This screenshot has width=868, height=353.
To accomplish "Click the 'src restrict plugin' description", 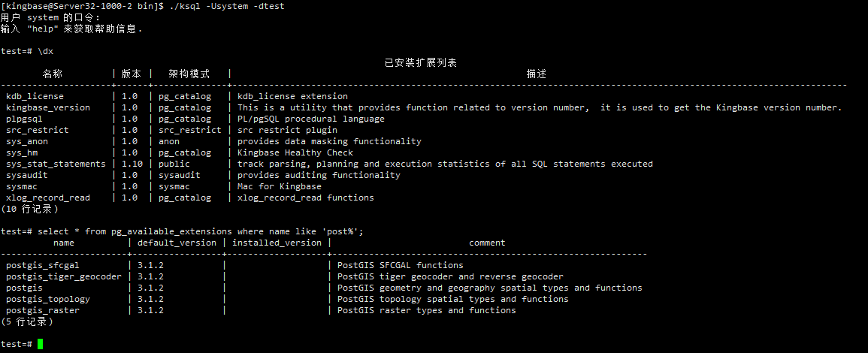I will coord(287,130).
